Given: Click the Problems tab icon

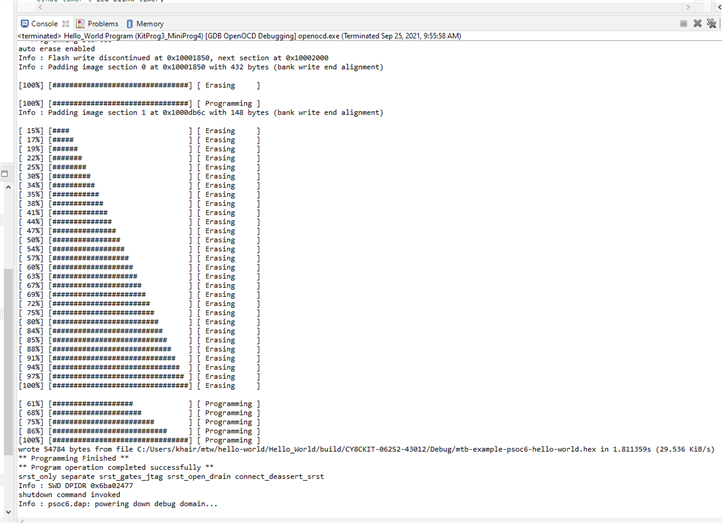Looking at the screenshot, I should click(x=81, y=23).
